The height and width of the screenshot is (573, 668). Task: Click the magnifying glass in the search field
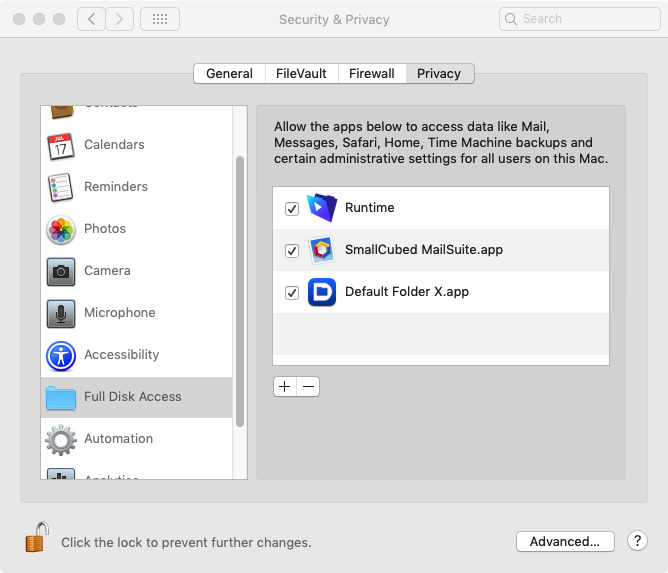[x=510, y=19]
